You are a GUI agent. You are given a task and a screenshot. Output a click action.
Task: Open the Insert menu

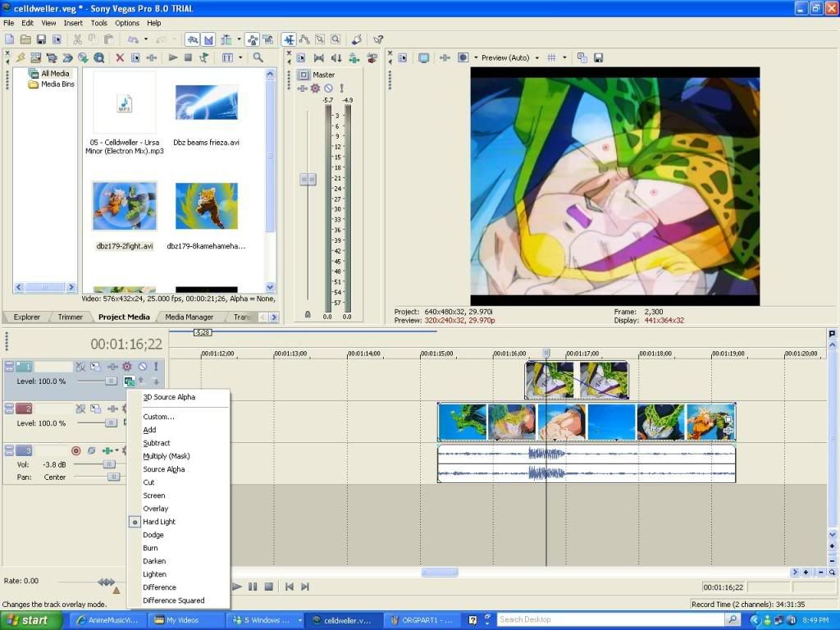coord(73,23)
